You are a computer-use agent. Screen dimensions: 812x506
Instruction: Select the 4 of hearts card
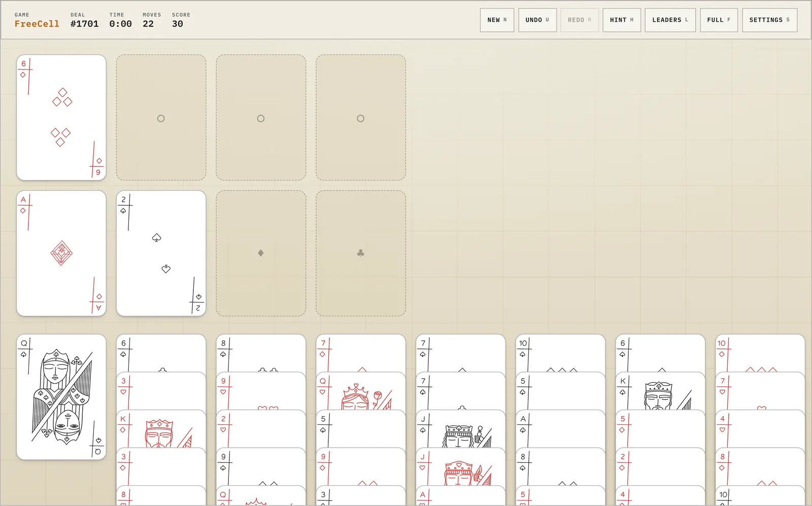[x=760, y=429]
